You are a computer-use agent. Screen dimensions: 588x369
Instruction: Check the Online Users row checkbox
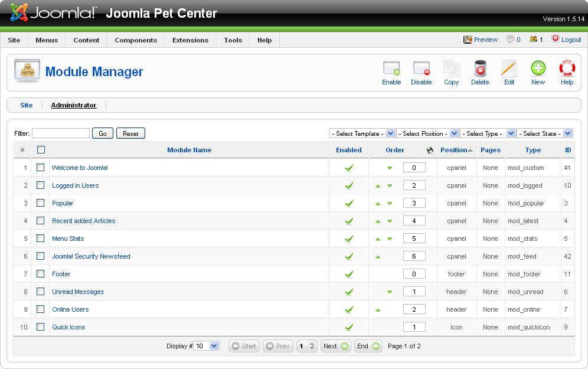click(41, 309)
